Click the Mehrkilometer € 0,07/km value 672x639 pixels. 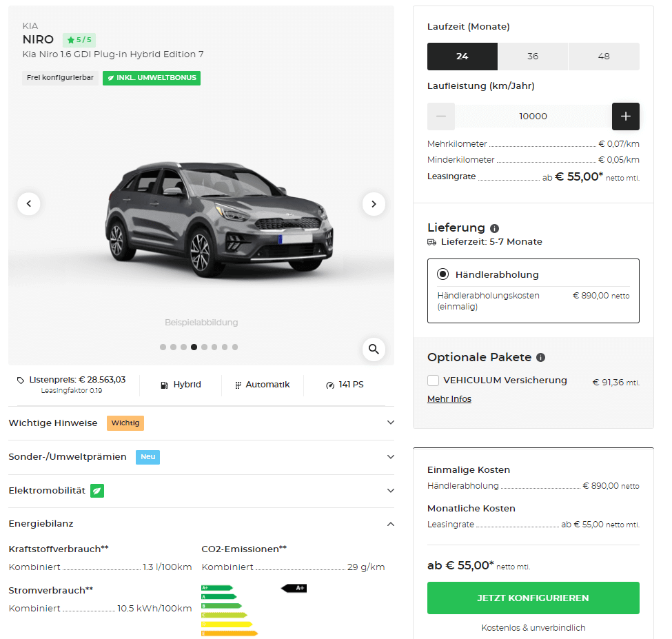coord(619,144)
